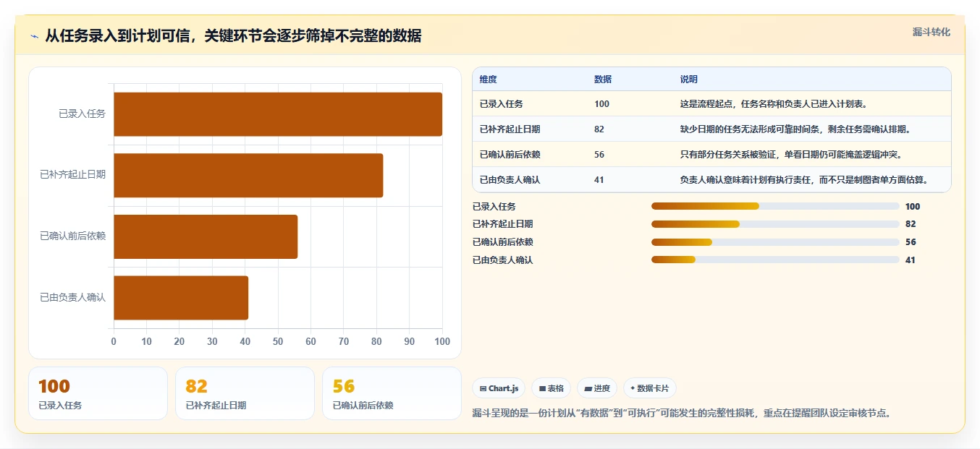Click the 30 tick on the chart x-axis
This screenshot has height=449, width=980.
[212, 342]
